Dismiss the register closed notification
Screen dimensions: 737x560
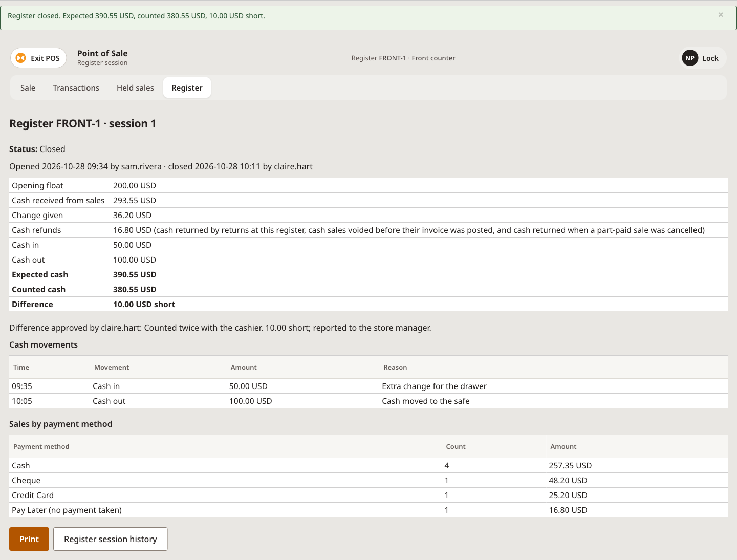[x=721, y=15]
